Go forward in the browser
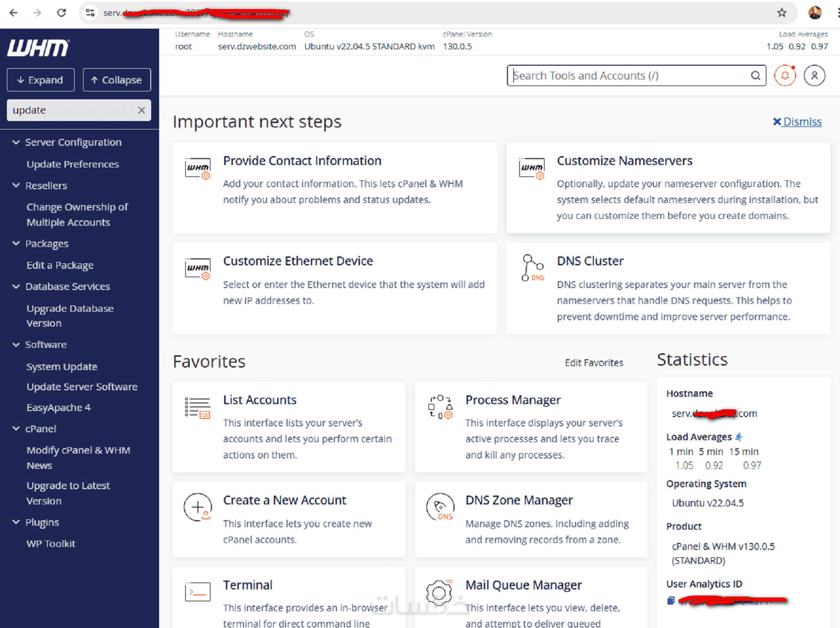This screenshot has height=628, width=840. click(38, 13)
